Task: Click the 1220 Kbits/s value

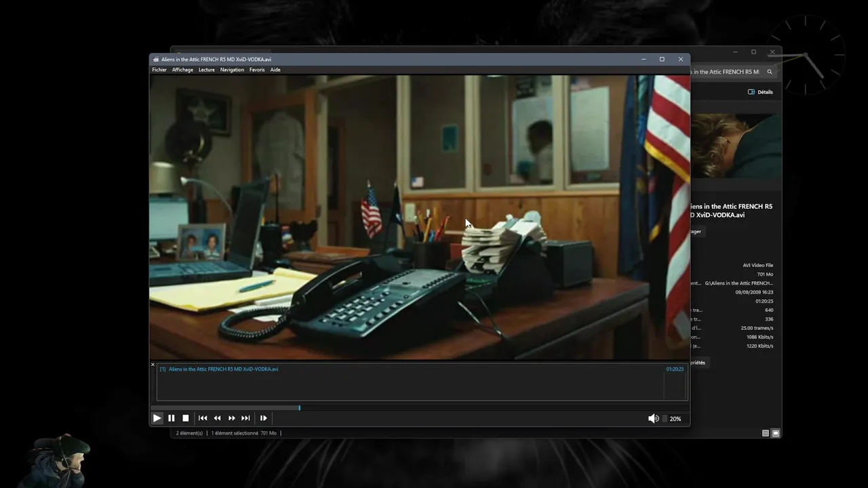Action: 759,346
